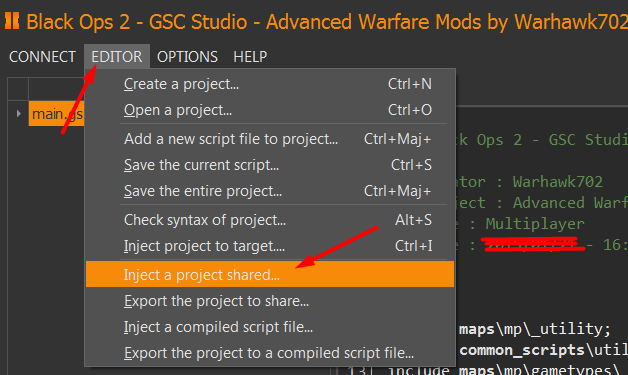The width and height of the screenshot is (628, 375).
Task: Select the main.gsc file in project tree
Action: click(56, 114)
